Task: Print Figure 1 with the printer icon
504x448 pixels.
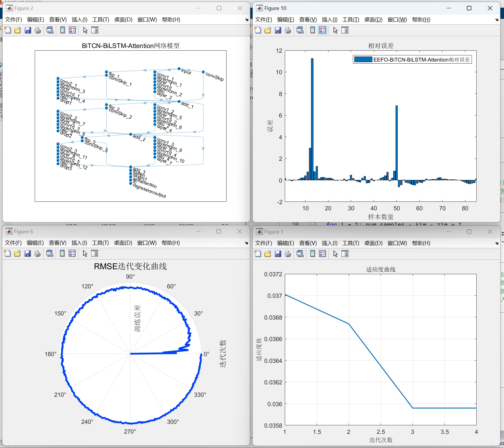Action: pyautogui.click(x=288, y=254)
